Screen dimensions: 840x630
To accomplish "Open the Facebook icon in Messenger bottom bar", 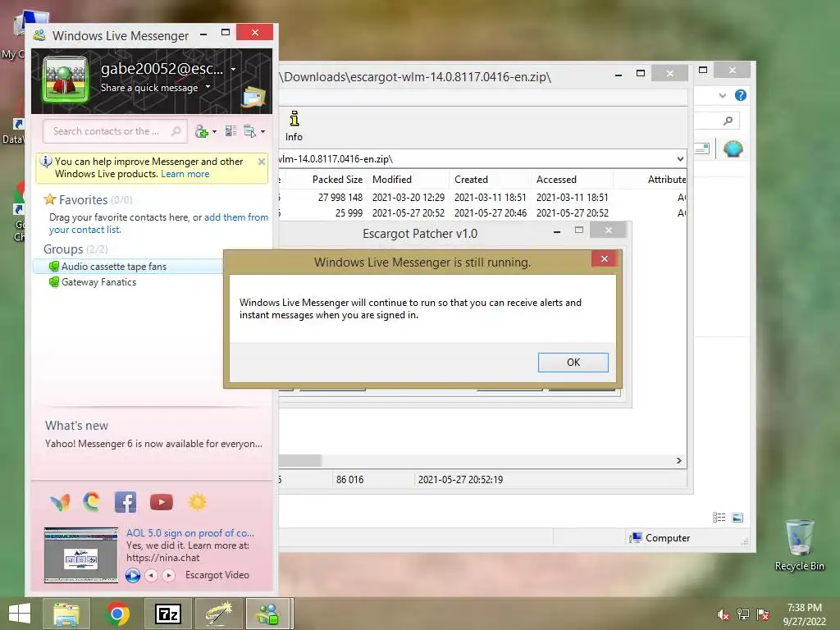I will click(x=126, y=502).
